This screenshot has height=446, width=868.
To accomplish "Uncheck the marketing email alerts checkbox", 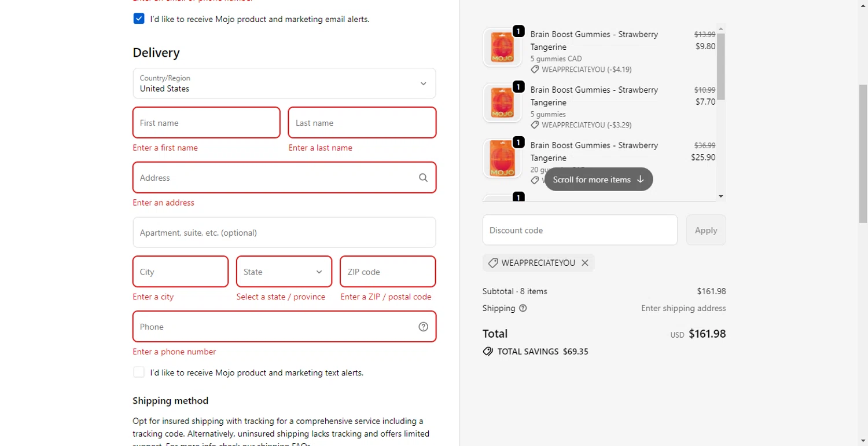I will coord(139,19).
